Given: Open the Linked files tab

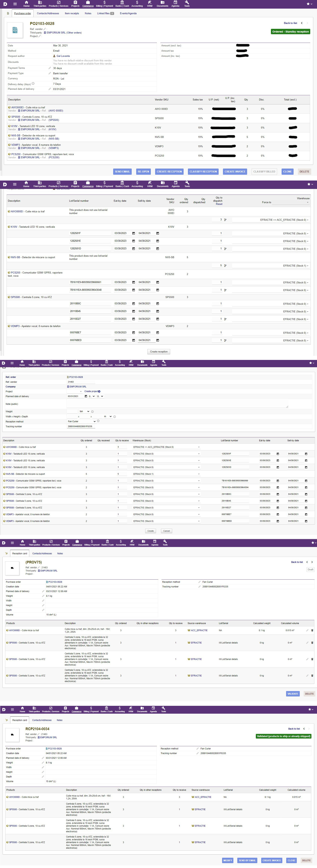Looking at the screenshot, I should pos(105,13).
